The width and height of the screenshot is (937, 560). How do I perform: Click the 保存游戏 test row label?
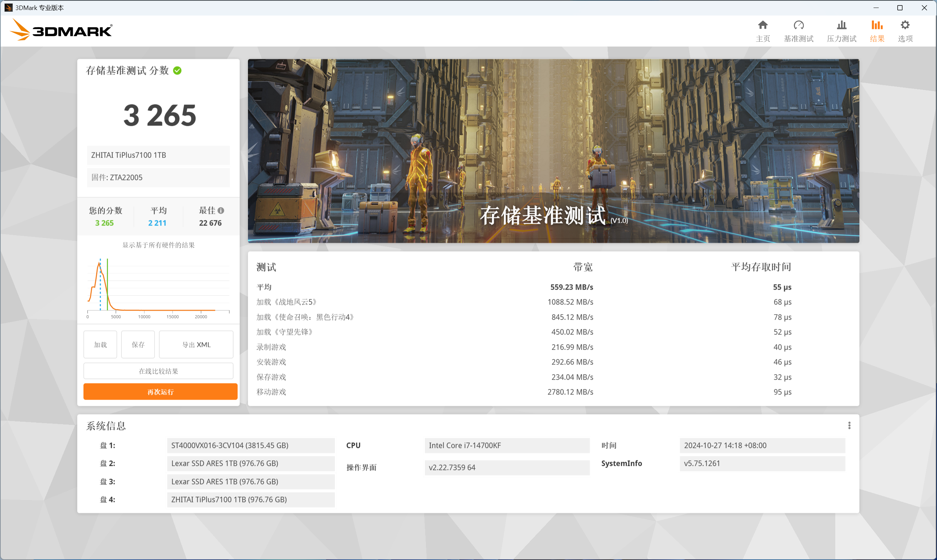click(271, 377)
